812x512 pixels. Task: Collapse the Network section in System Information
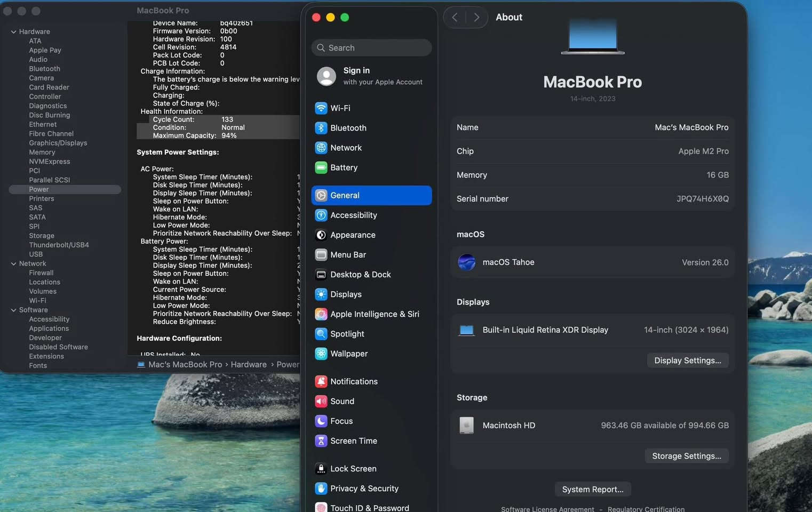click(13, 264)
